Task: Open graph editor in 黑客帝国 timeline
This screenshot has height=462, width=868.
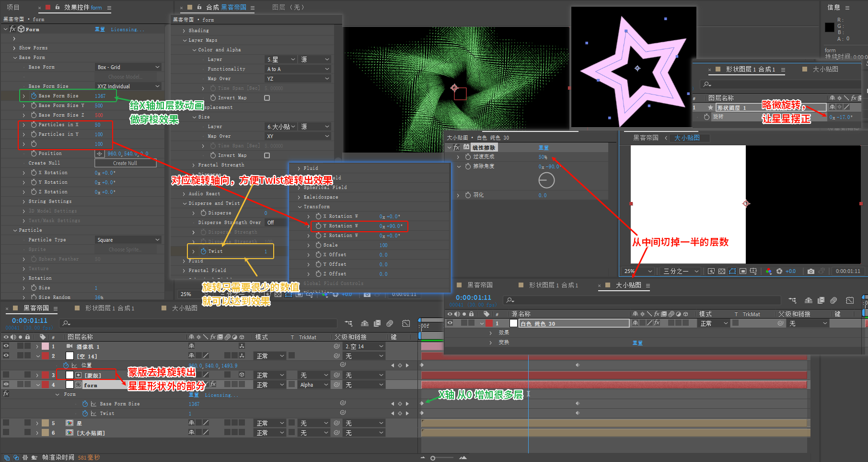Action: click(x=406, y=323)
